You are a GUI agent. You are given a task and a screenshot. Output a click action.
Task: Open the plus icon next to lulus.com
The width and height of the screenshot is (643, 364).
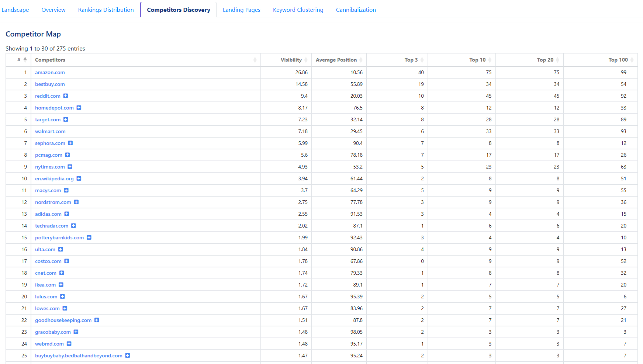(63, 297)
